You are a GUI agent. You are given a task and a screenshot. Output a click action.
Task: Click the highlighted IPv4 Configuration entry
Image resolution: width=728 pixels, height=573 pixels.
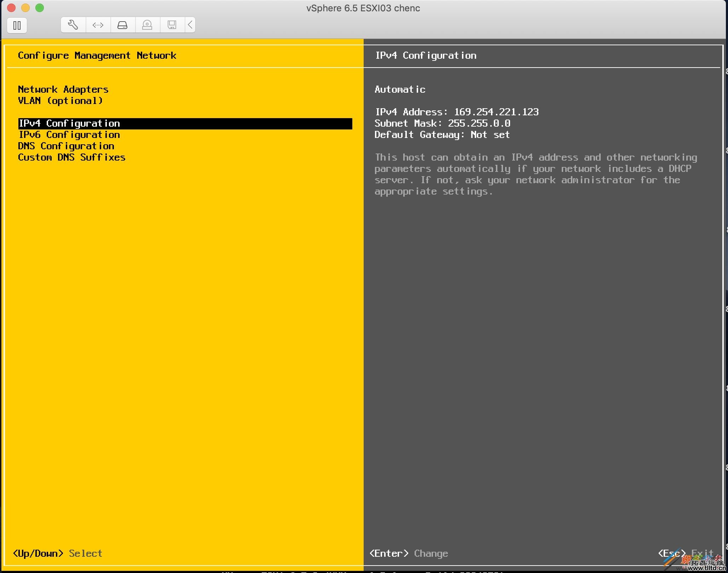tap(69, 123)
